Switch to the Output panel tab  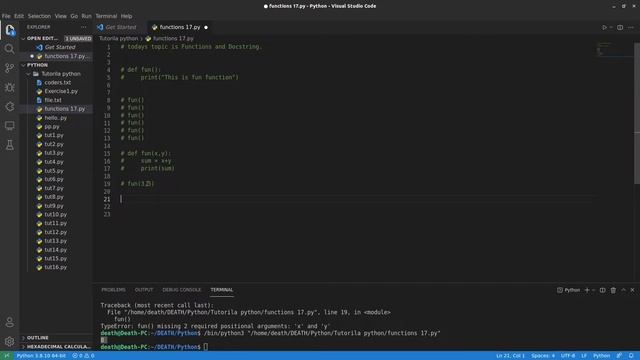(144, 290)
